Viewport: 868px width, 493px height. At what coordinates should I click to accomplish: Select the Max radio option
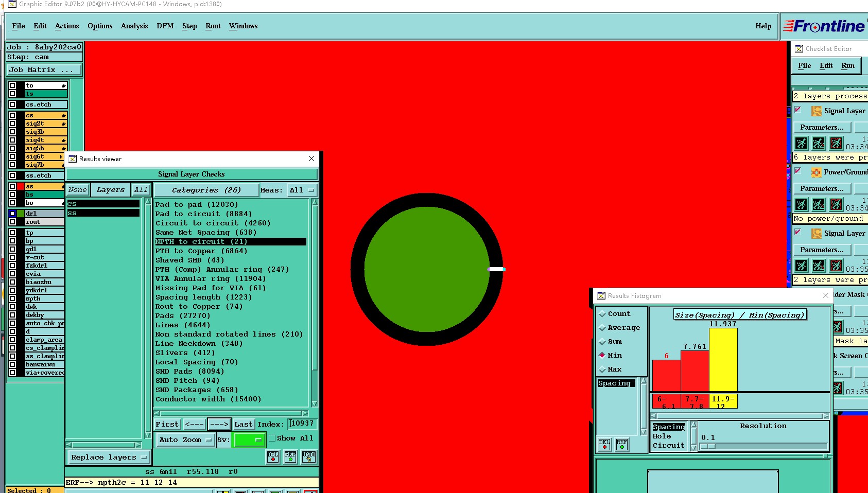(602, 369)
